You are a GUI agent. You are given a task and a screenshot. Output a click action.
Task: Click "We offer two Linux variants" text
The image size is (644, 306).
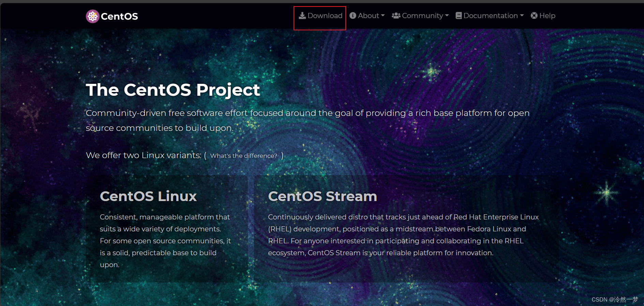pyautogui.click(x=144, y=155)
